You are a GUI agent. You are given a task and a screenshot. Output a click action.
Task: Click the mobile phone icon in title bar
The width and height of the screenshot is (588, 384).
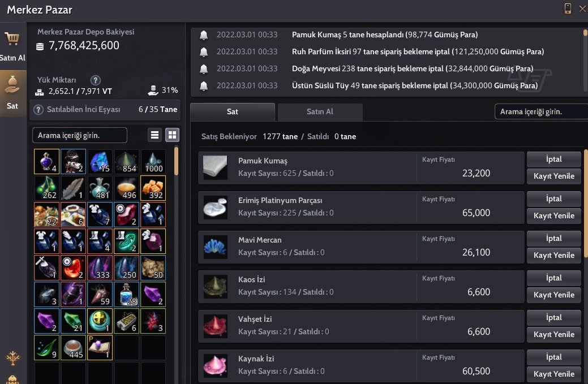[x=568, y=8]
